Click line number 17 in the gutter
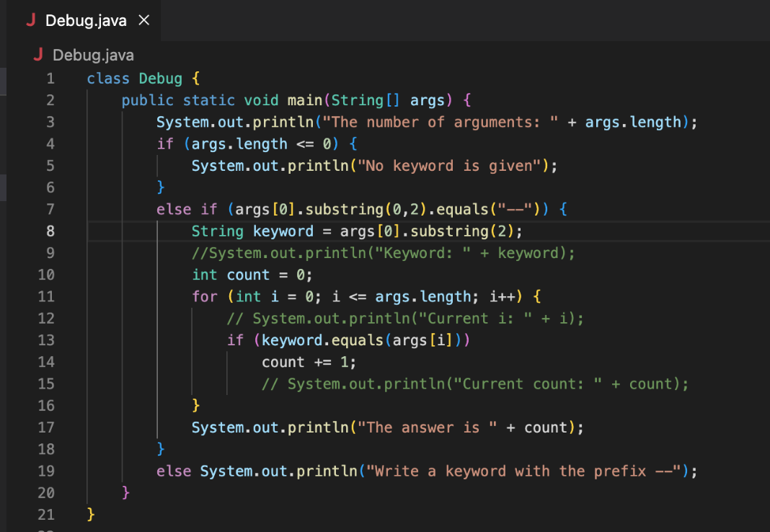This screenshot has height=532, width=770. 46,427
